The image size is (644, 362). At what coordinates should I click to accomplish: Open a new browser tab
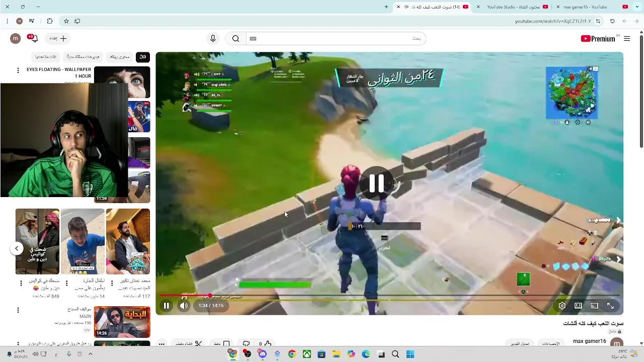point(386,7)
